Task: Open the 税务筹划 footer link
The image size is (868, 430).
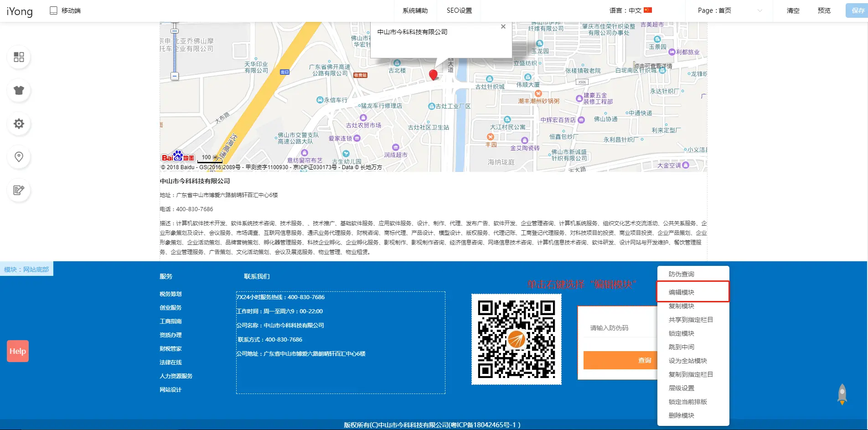Action: click(x=170, y=294)
